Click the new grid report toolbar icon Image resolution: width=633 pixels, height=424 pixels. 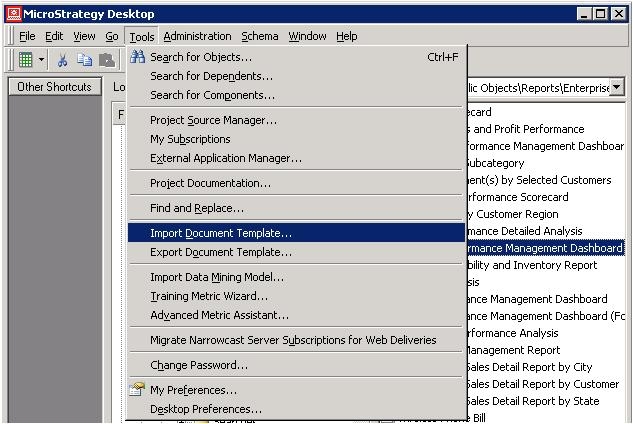click(25, 60)
